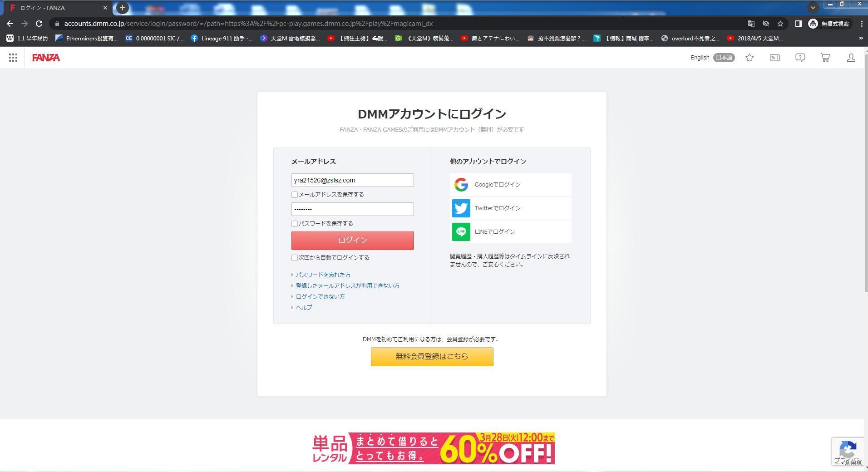The width and height of the screenshot is (868, 472).
Task: Click the reCAPTCHA badge
Action: pos(848,452)
